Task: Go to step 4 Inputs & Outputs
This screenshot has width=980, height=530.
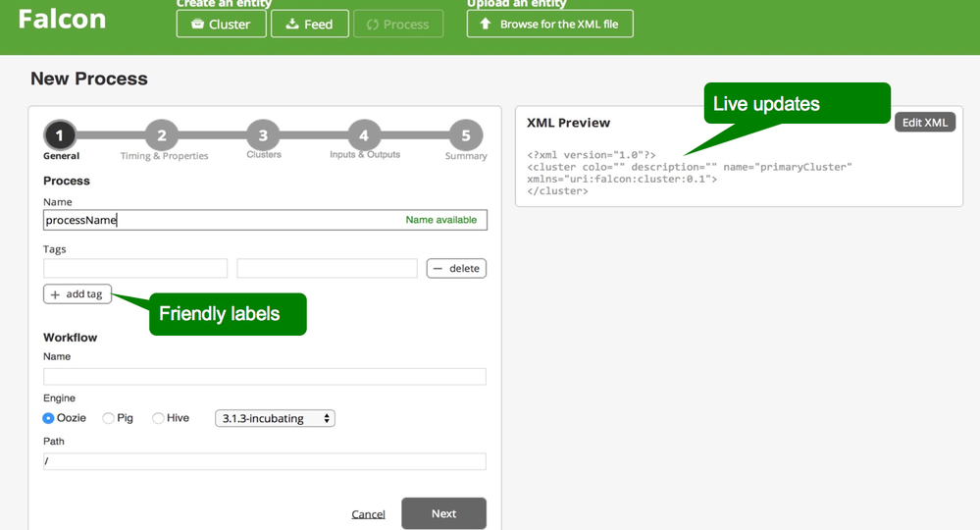Action: click(x=364, y=135)
